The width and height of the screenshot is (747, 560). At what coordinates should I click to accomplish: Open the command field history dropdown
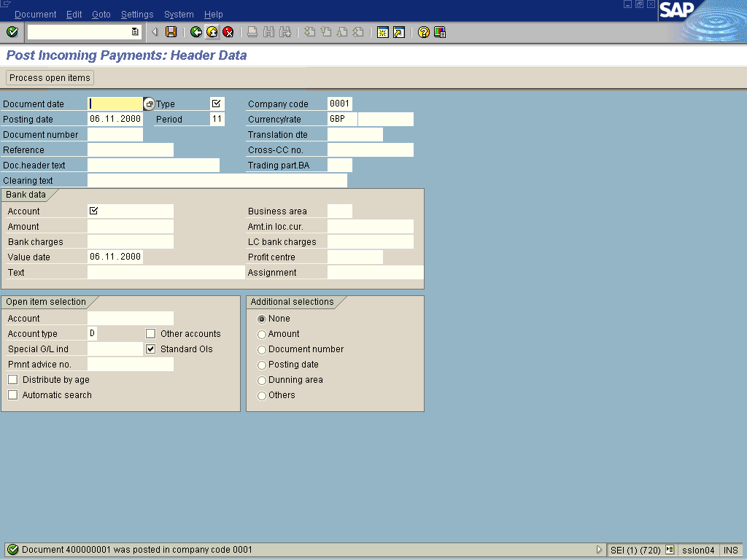135,32
